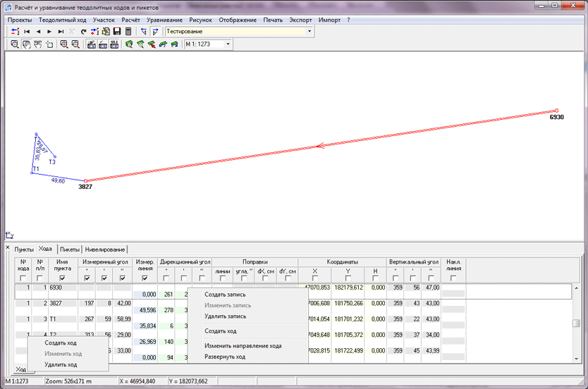Enable the Поправки линии checkbox
Image resolution: width=588 pixels, height=389 pixels.
(223, 278)
